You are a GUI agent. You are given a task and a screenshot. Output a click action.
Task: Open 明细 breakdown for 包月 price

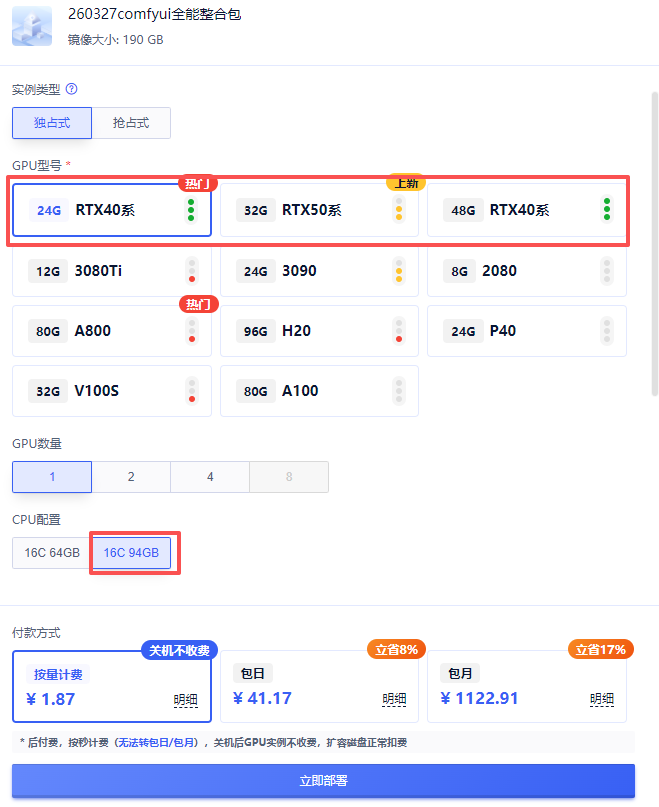click(x=601, y=699)
